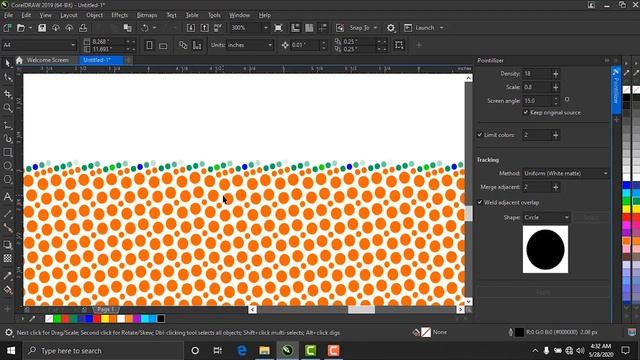
Task: Set page to Landscape orientation
Action: (163, 45)
